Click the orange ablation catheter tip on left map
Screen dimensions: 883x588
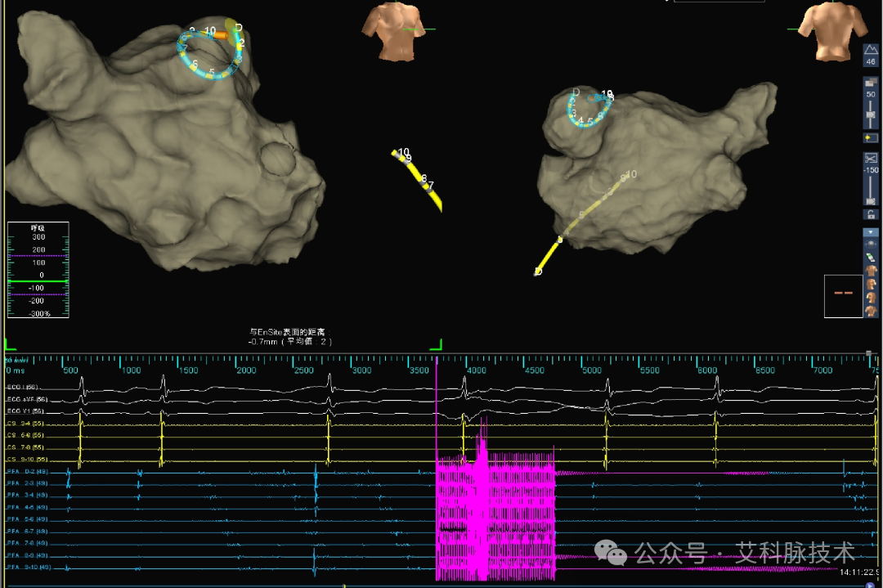pyautogui.click(x=221, y=35)
